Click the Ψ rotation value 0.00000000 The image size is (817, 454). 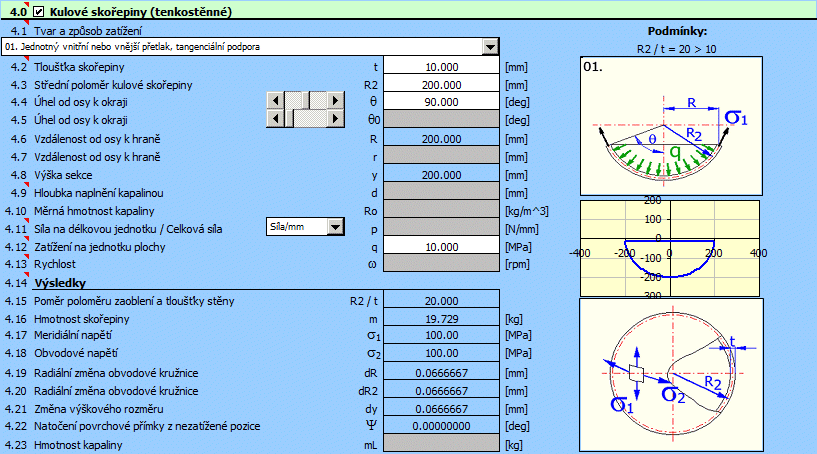(441, 426)
